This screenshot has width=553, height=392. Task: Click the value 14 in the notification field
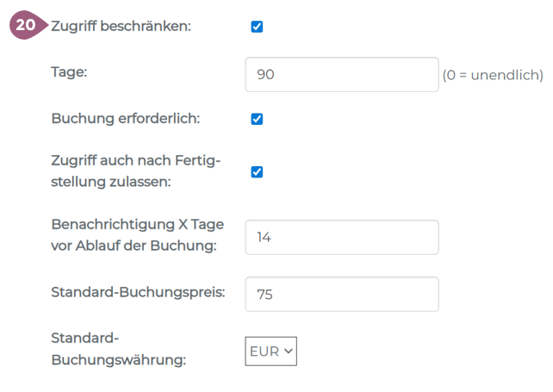pyautogui.click(x=264, y=238)
